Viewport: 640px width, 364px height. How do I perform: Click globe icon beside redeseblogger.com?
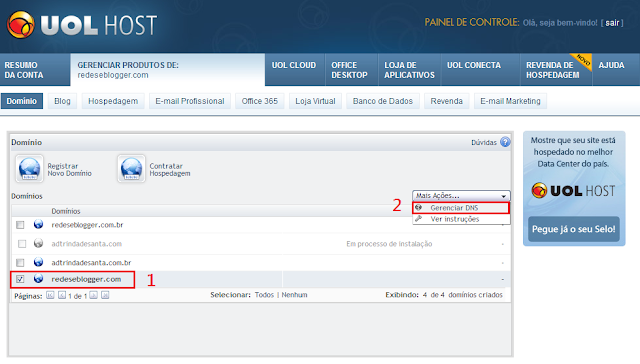click(38, 278)
